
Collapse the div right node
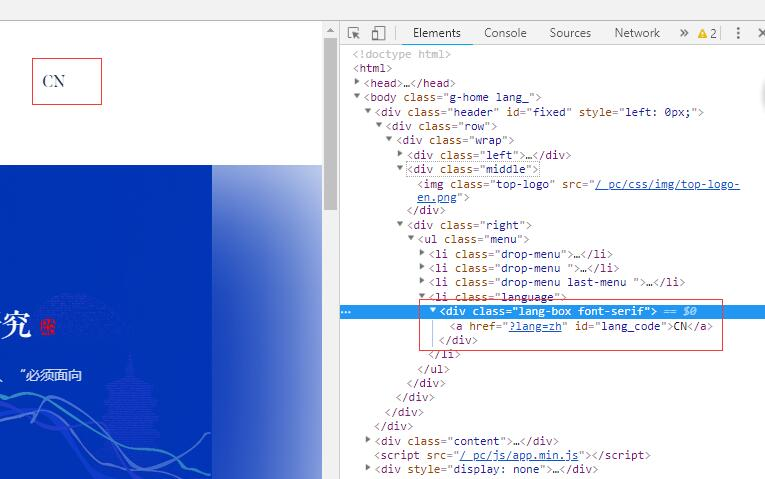[x=400, y=224]
